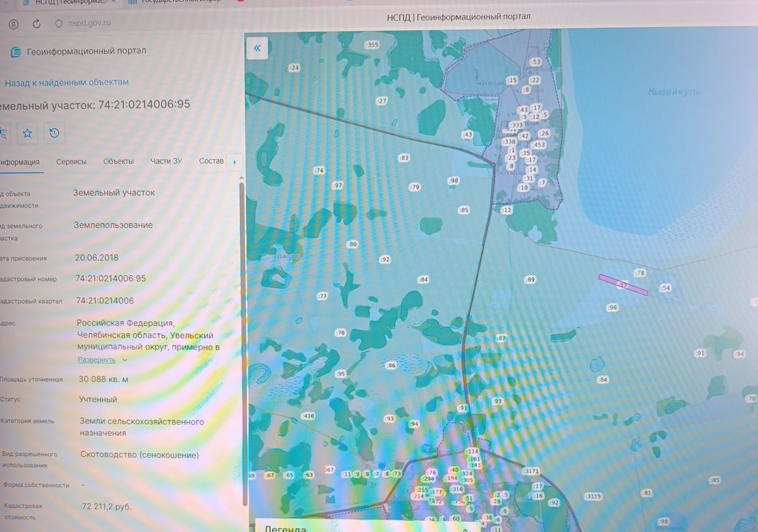Click the Мышайкуль lake label

tap(675, 92)
